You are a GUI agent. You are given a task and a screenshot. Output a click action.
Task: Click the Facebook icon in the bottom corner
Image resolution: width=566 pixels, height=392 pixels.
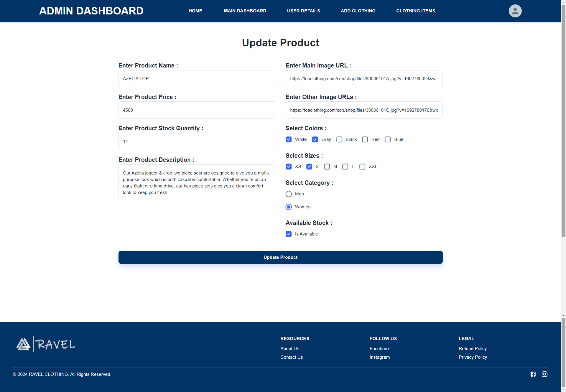point(533,374)
